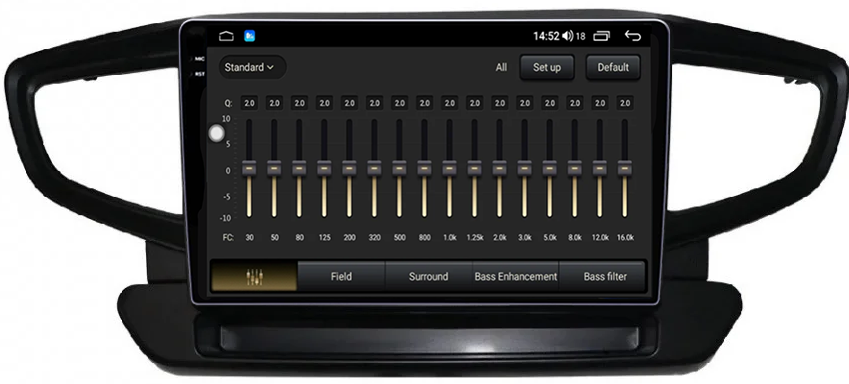849x384 pixels.
Task: Open the blue app icon in status bar
Action: [x=250, y=36]
